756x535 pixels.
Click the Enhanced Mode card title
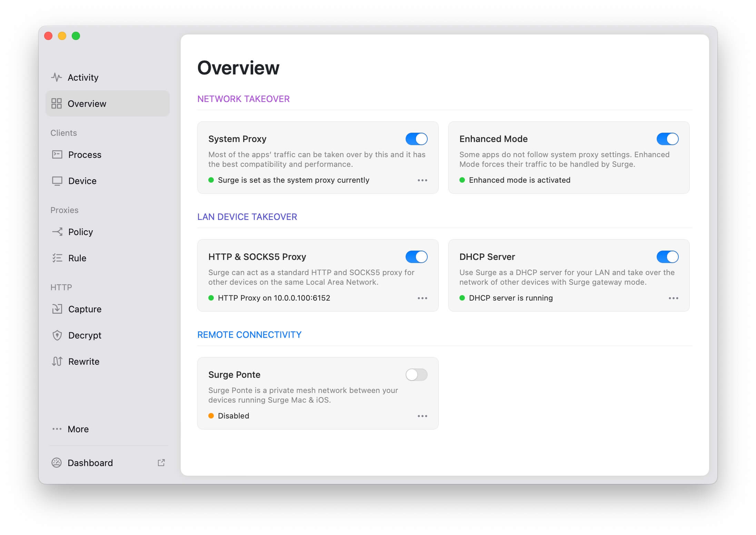(x=494, y=139)
